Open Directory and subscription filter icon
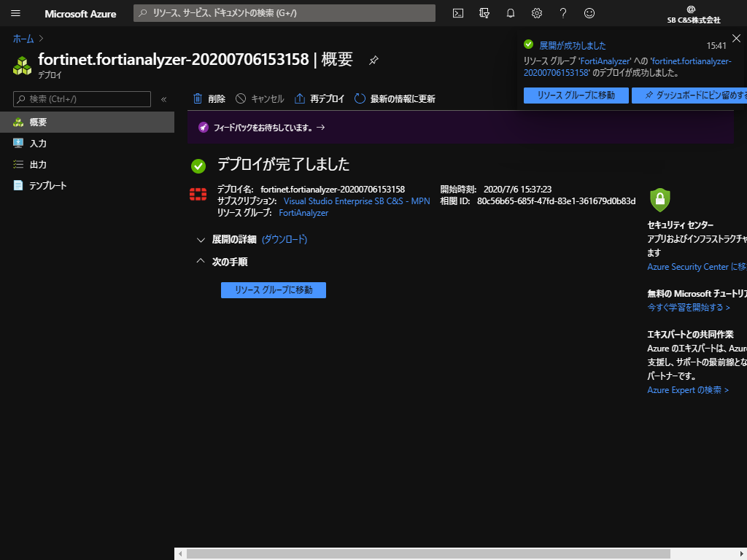The image size is (747, 560). coord(484,13)
